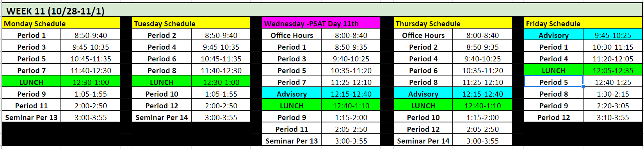Select Thursday's Advisory 12:15-12:40 time cell
This screenshot has width=644, height=149.
[x=482, y=94]
